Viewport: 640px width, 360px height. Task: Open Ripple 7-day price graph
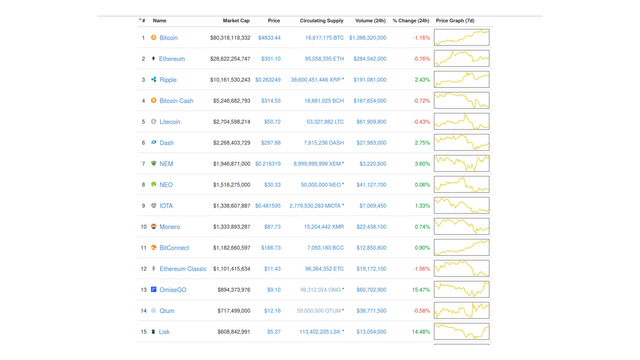[462, 79]
